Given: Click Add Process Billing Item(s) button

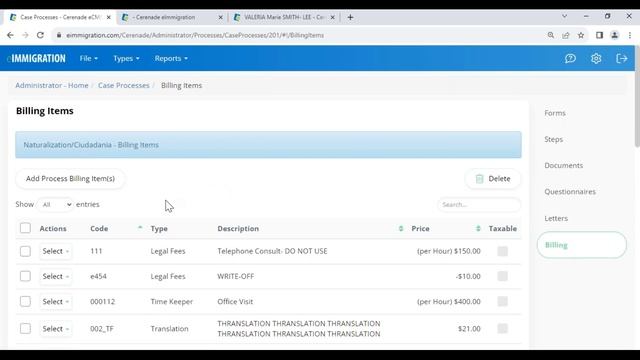Looking at the screenshot, I should pyautogui.click(x=70, y=179).
